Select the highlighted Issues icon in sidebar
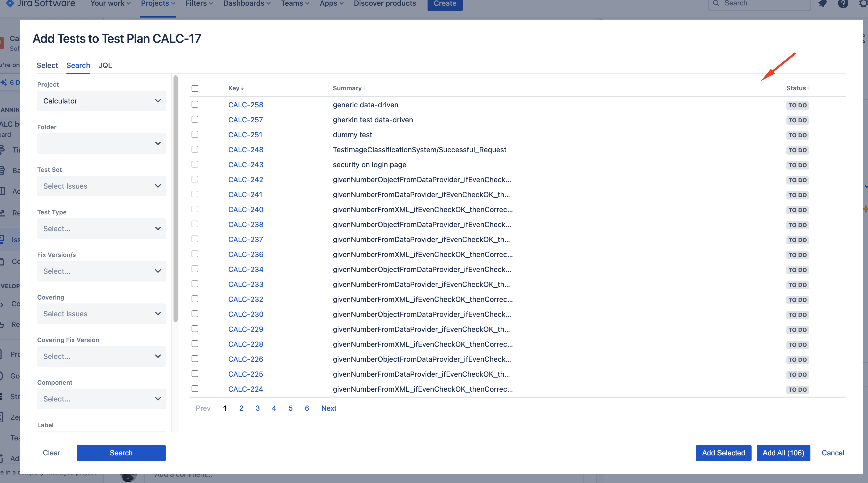 3,239
